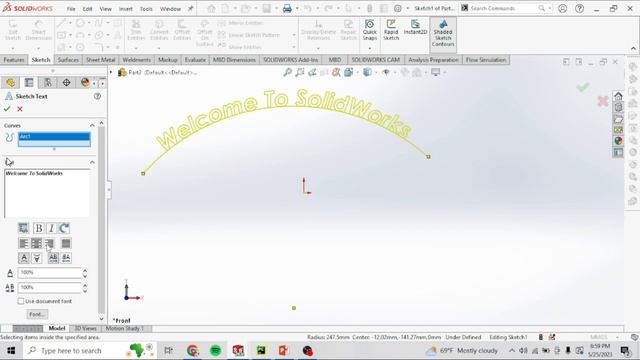Switch to SOLIDWORKS CAM tab
This screenshot has height=360, width=640.
point(376,60)
